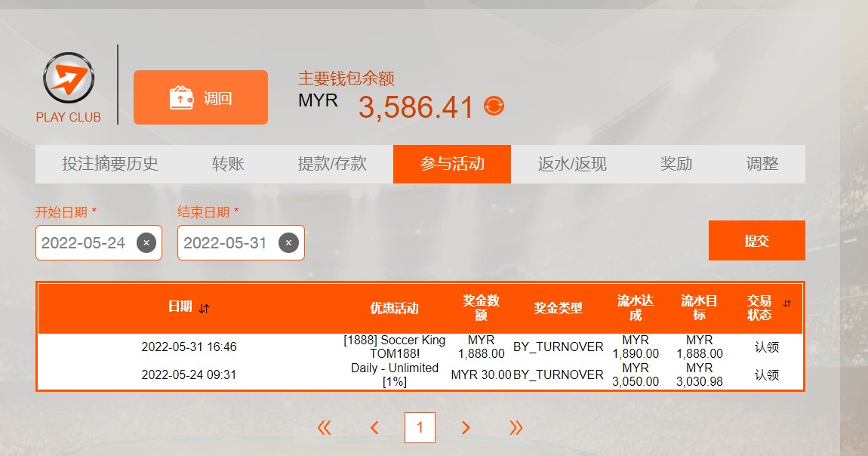Switch to the 转账 tab
Viewport: 868px width, 456px height.
[228, 164]
